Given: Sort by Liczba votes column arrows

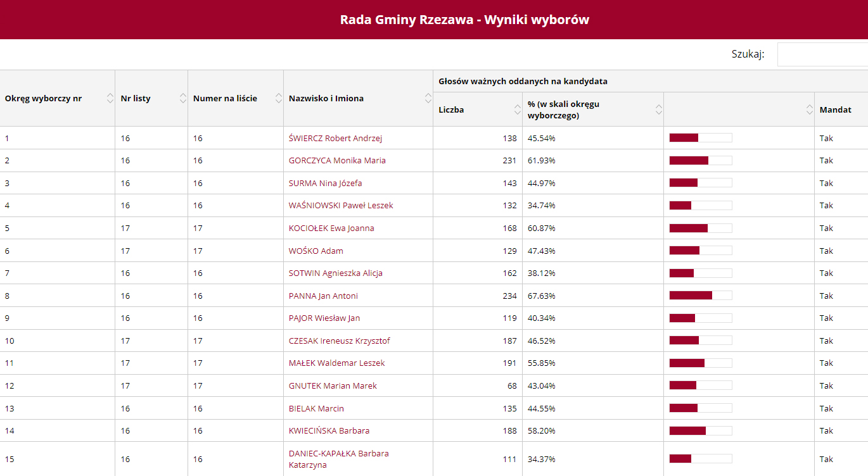Looking at the screenshot, I should click(517, 110).
